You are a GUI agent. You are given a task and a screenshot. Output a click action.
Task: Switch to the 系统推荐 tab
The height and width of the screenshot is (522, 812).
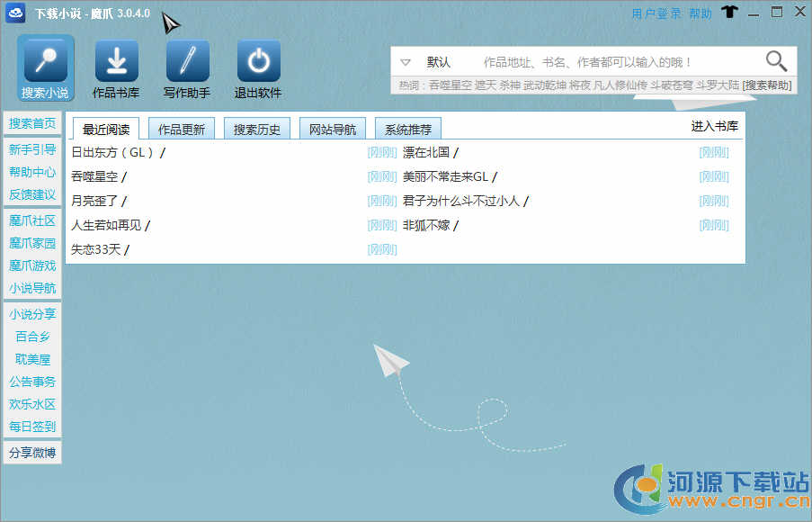(x=408, y=129)
